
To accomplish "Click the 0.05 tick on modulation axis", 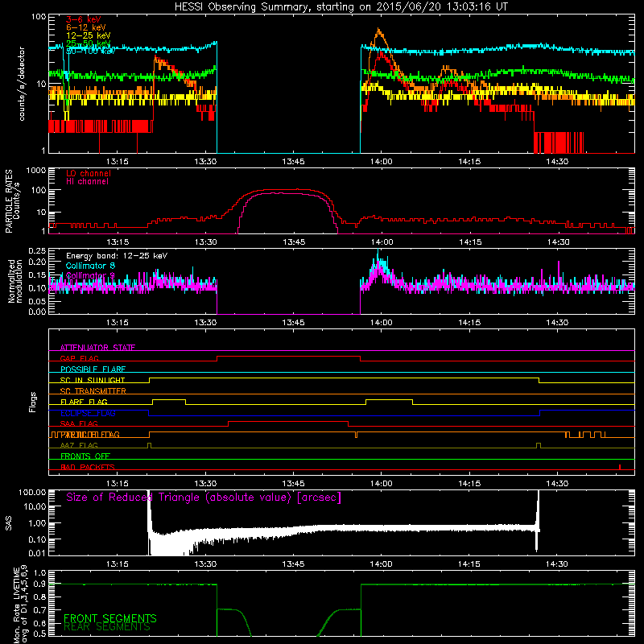I will [36, 301].
